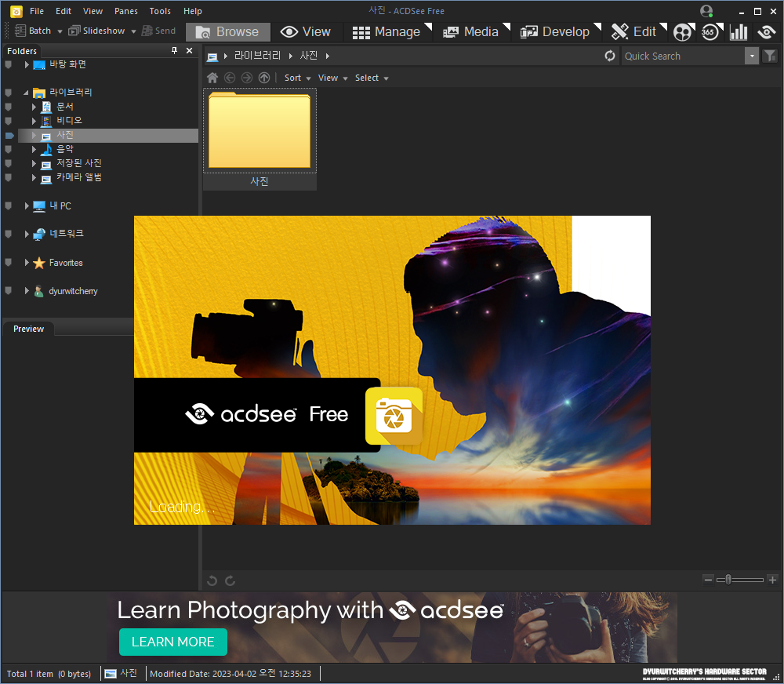Rotate left using the bottom toolbar icon
This screenshot has width=784, height=684.
click(x=212, y=580)
